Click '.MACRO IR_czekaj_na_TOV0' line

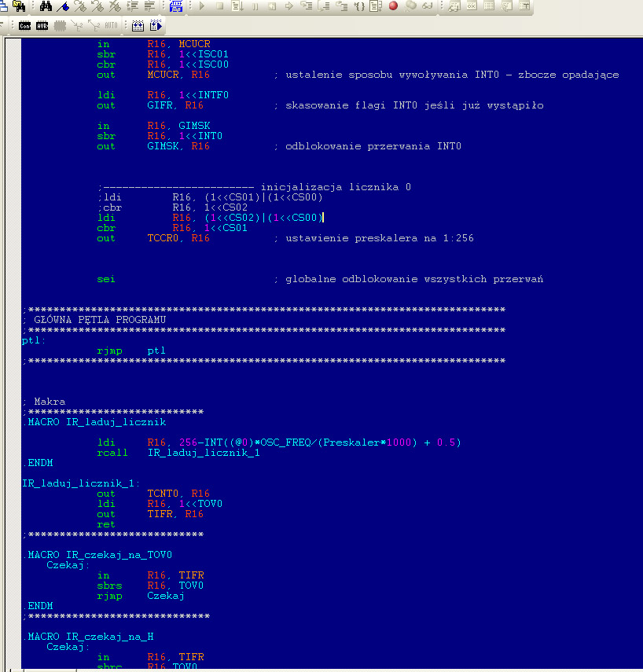97,556
